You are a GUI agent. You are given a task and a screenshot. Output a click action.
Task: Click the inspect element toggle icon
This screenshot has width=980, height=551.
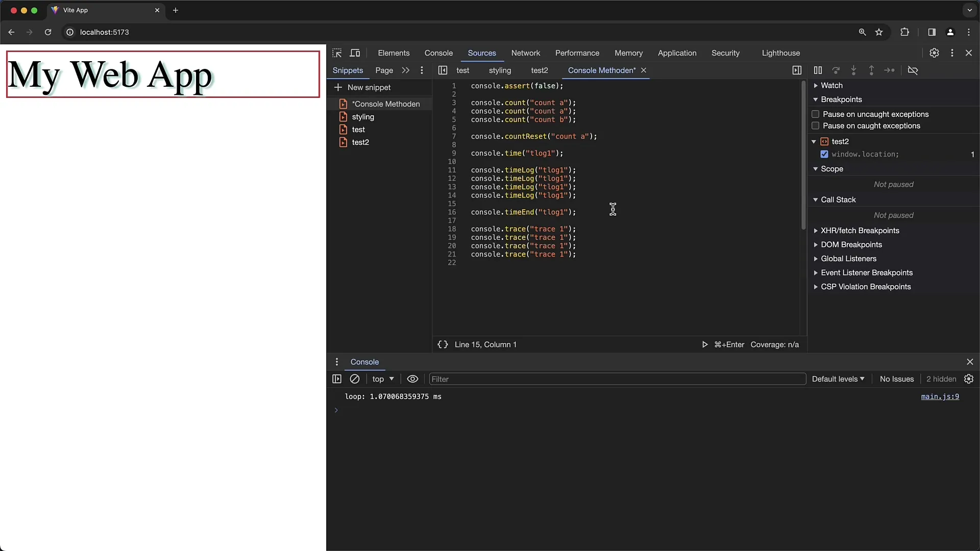tap(337, 53)
